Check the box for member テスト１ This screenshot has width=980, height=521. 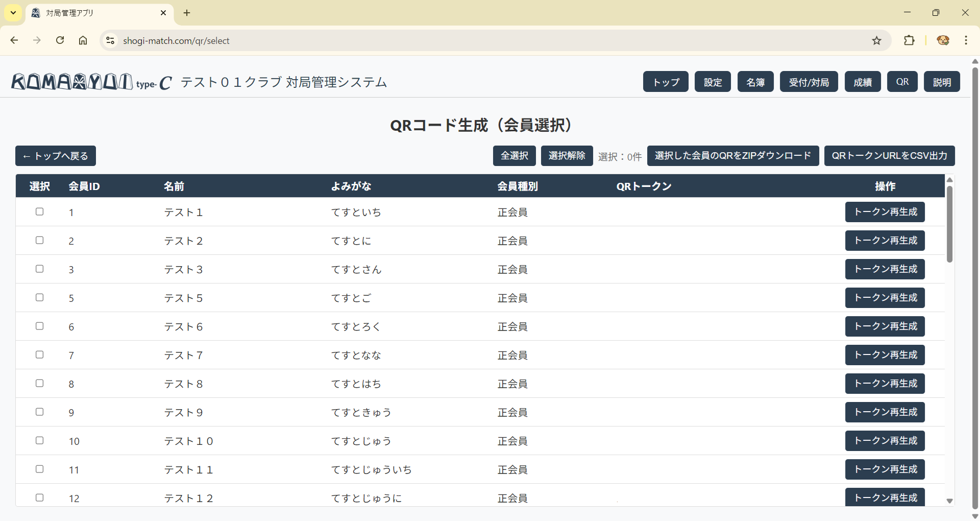(39, 211)
